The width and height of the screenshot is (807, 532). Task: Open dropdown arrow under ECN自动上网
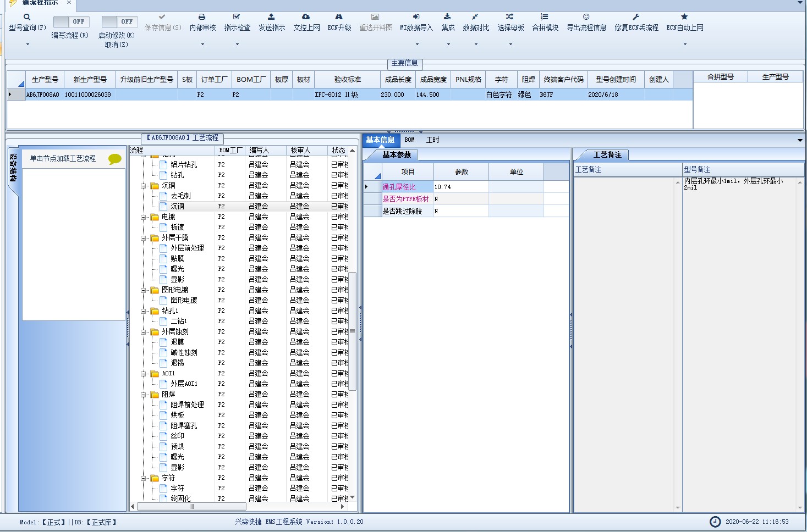coord(685,44)
